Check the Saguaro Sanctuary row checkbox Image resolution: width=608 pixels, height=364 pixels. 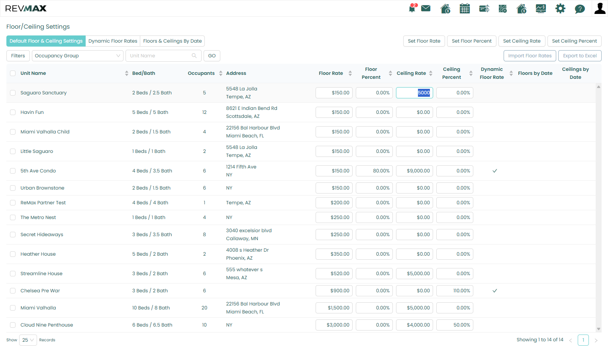[13, 93]
